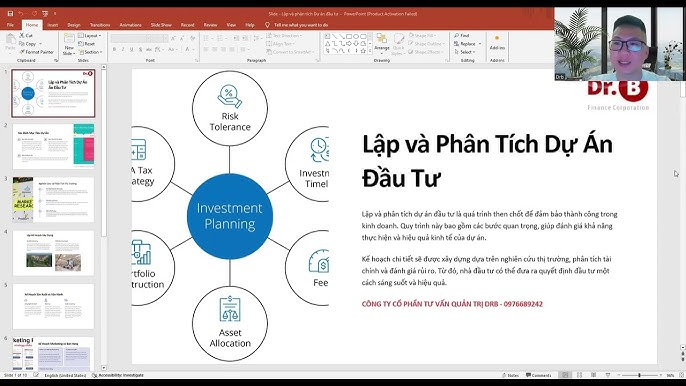Image resolution: width=686 pixels, height=386 pixels.
Task: Open the File menu
Action: pyautogui.click(x=10, y=25)
